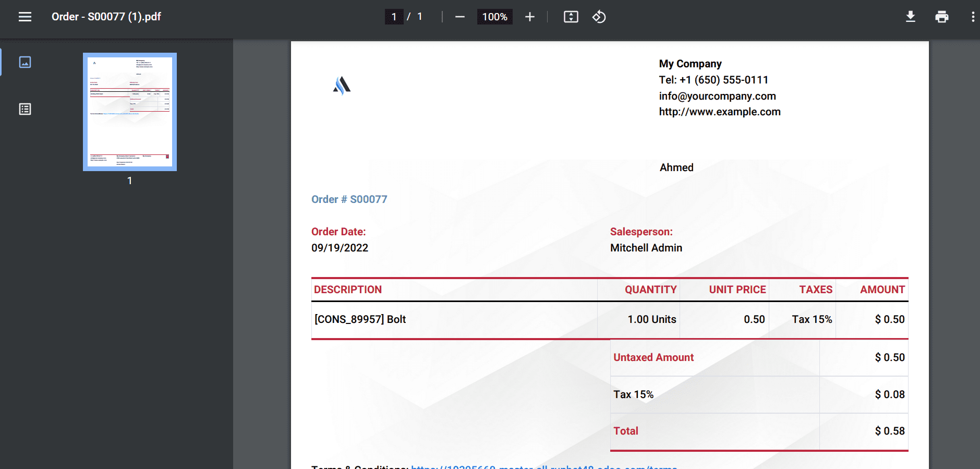The image size is (980, 469).
Task: Click the 100% zoom level field
Action: tap(494, 17)
